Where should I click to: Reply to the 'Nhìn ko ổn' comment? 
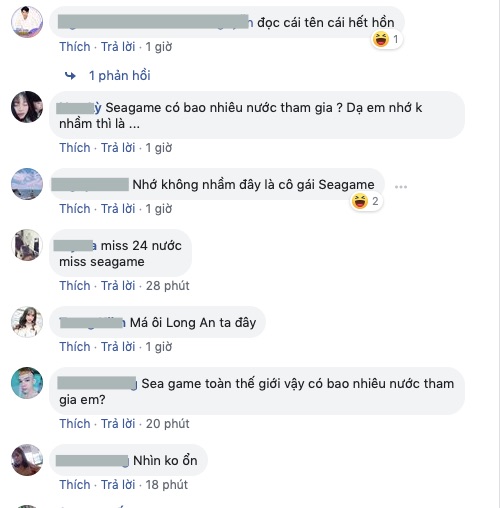click(x=118, y=485)
